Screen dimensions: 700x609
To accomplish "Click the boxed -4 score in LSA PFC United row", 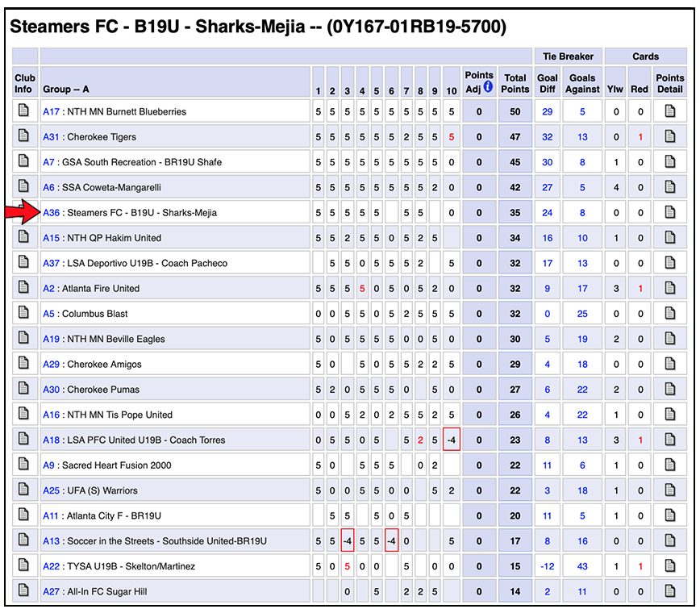I will (x=452, y=440).
